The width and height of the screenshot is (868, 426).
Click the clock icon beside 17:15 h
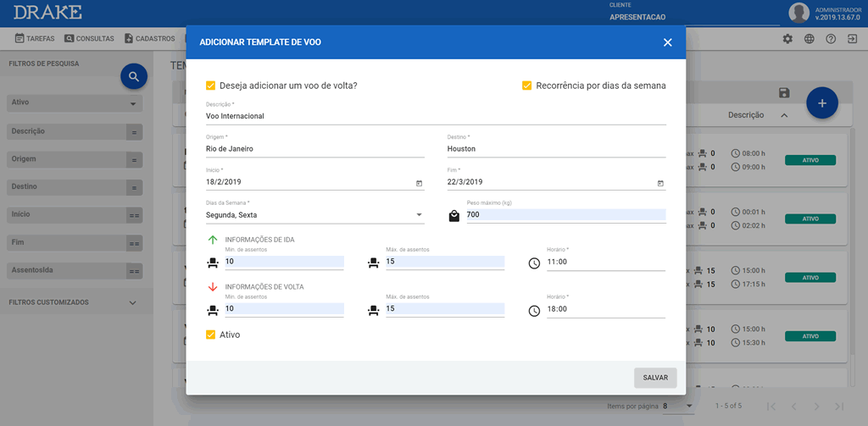(736, 285)
